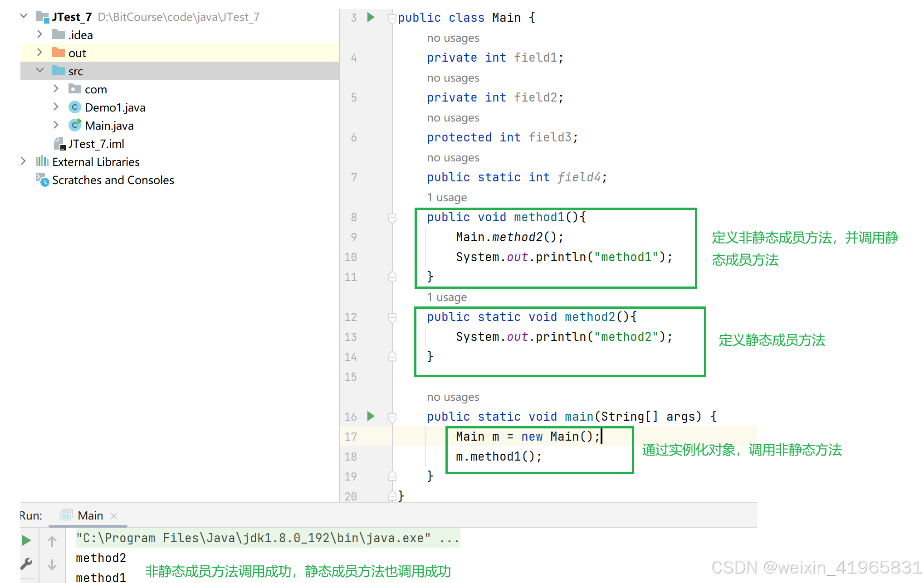Close the Main run tab
This screenshot has height=583, width=924.
coord(114,516)
